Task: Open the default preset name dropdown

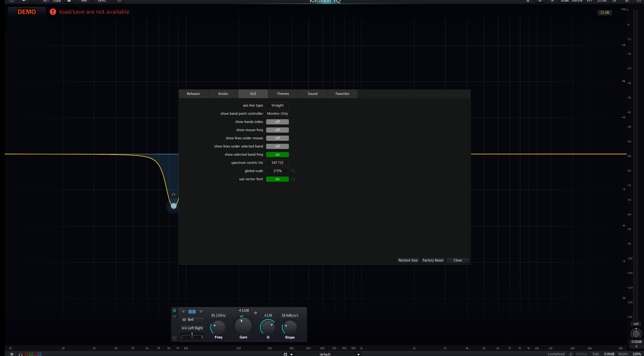Action: coord(325,354)
